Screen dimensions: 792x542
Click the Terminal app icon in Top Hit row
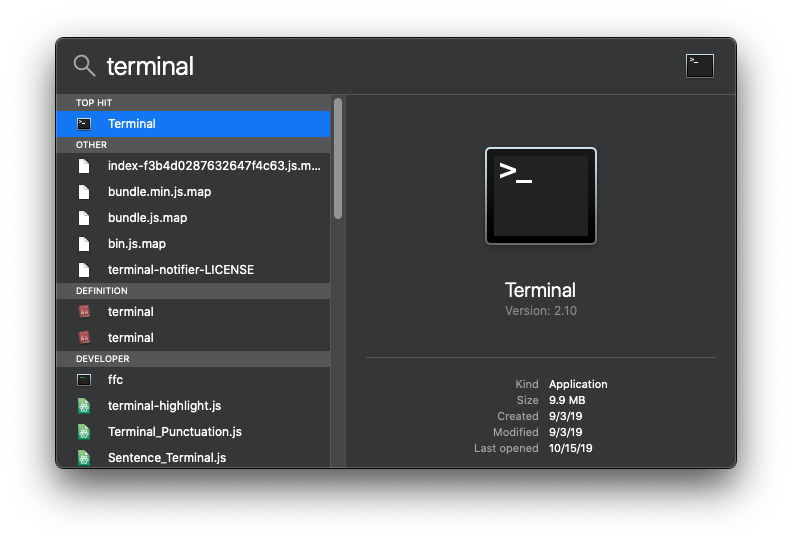84,124
